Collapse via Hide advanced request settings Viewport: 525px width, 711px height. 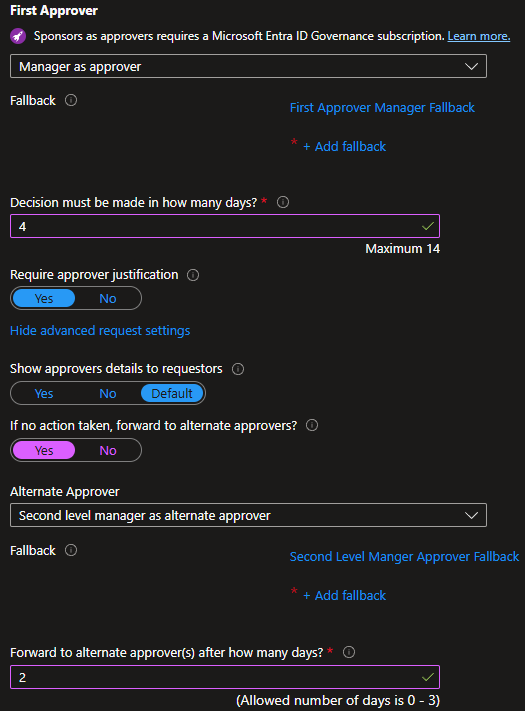100,331
